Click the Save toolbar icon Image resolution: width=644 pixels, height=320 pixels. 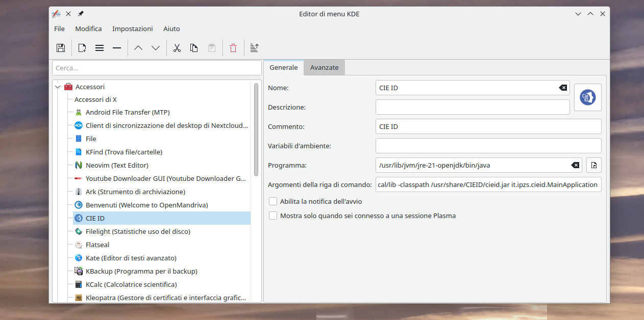click(60, 48)
